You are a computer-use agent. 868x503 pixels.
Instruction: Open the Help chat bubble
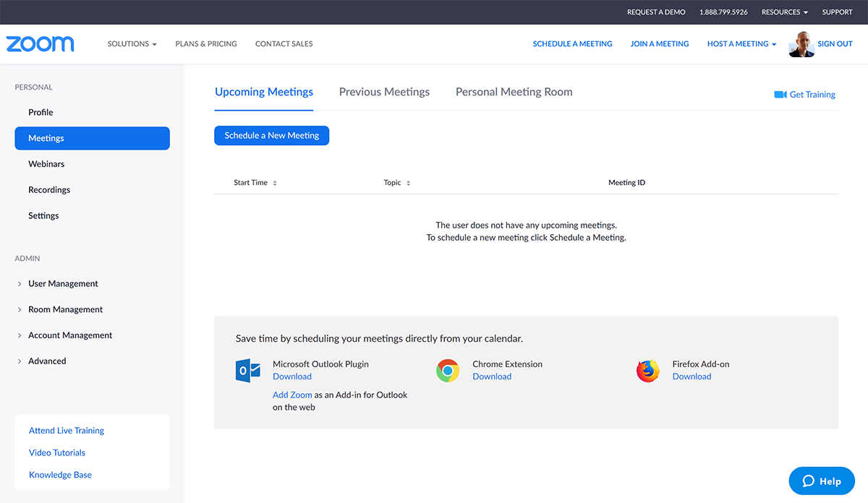coord(822,481)
